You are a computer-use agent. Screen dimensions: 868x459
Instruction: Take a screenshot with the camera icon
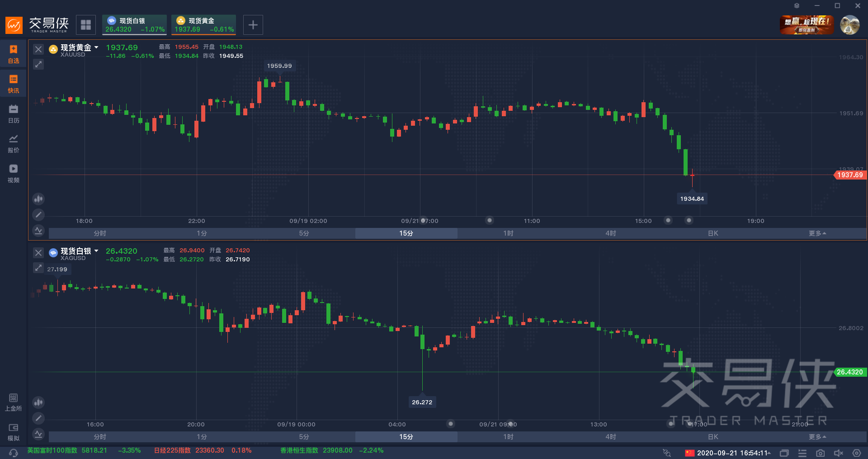[x=820, y=453]
